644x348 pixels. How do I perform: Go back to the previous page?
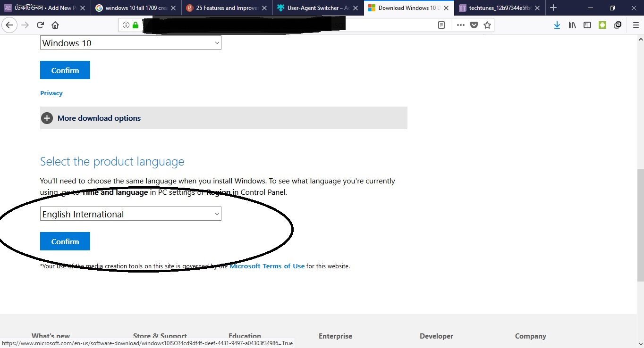pos(9,25)
